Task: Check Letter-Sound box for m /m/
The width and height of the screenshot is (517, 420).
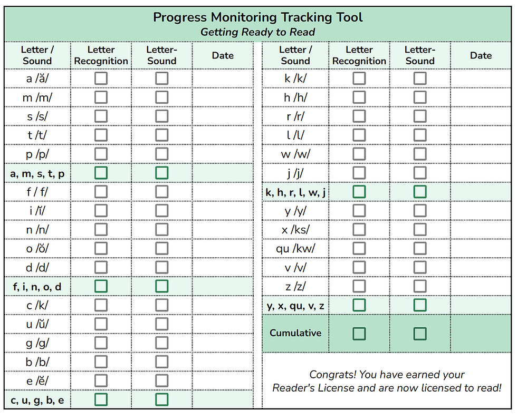Action: coord(161,97)
